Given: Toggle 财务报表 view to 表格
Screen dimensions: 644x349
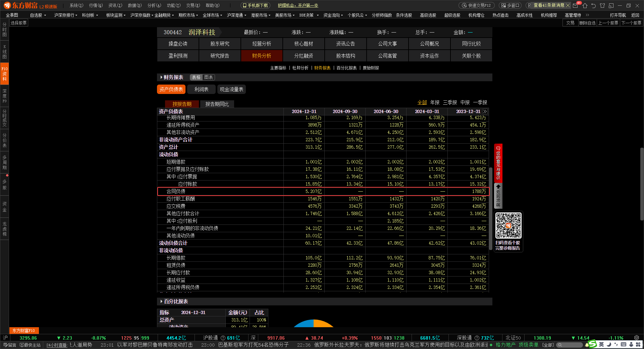Looking at the screenshot, I should coord(196,78).
